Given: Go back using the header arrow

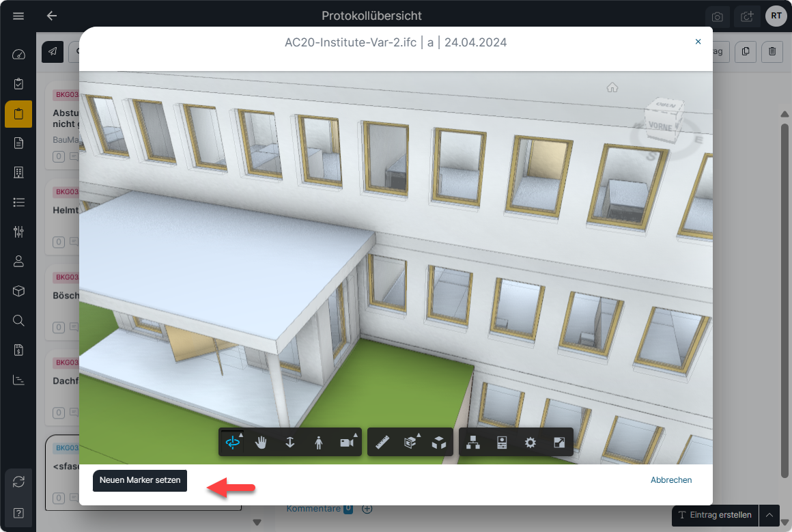Looking at the screenshot, I should (x=51, y=16).
